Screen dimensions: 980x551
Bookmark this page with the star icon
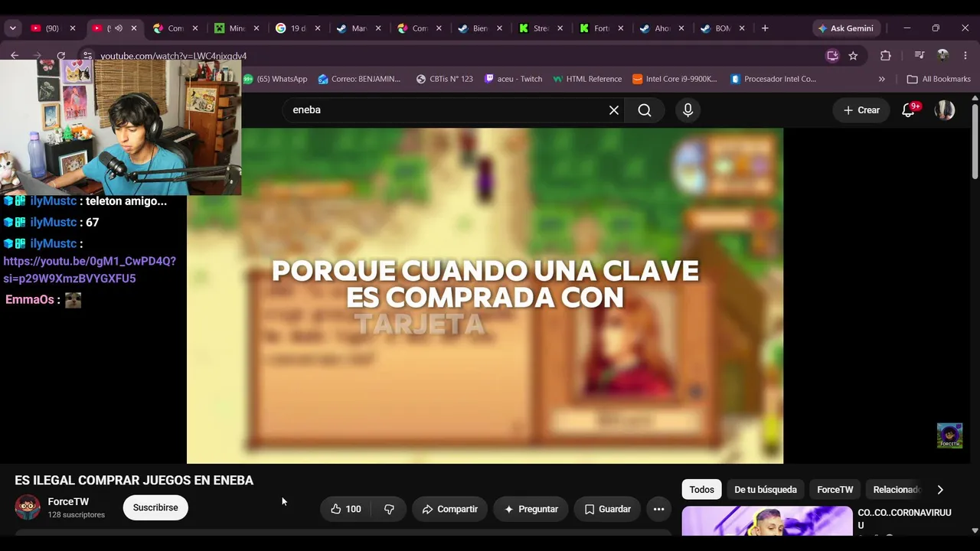point(853,55)
